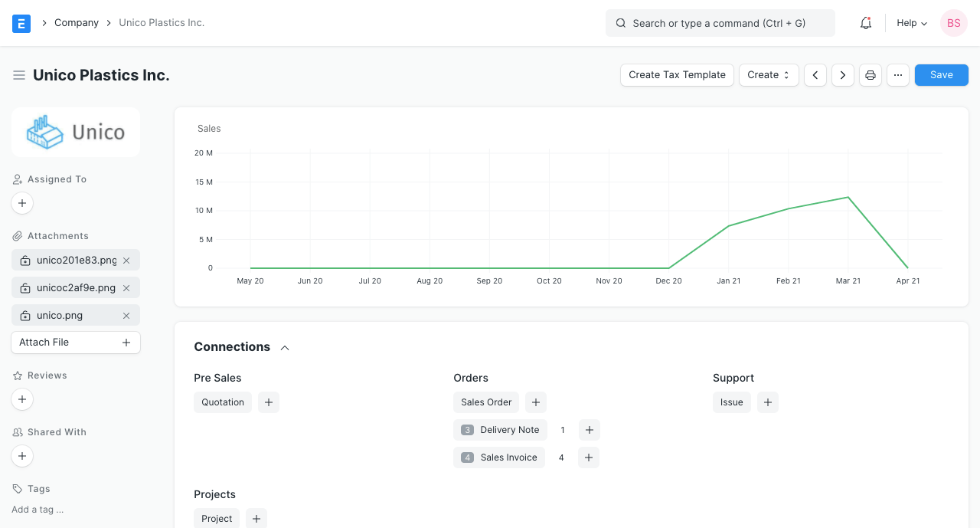
Task: Add a new Quotation plus icon
Action: pos(269,402)
